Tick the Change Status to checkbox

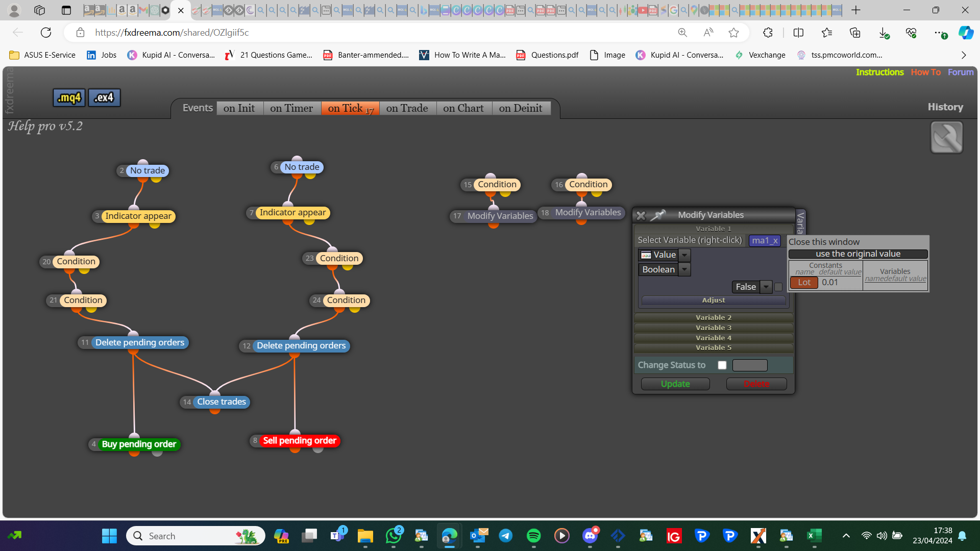tap(722, 365)
